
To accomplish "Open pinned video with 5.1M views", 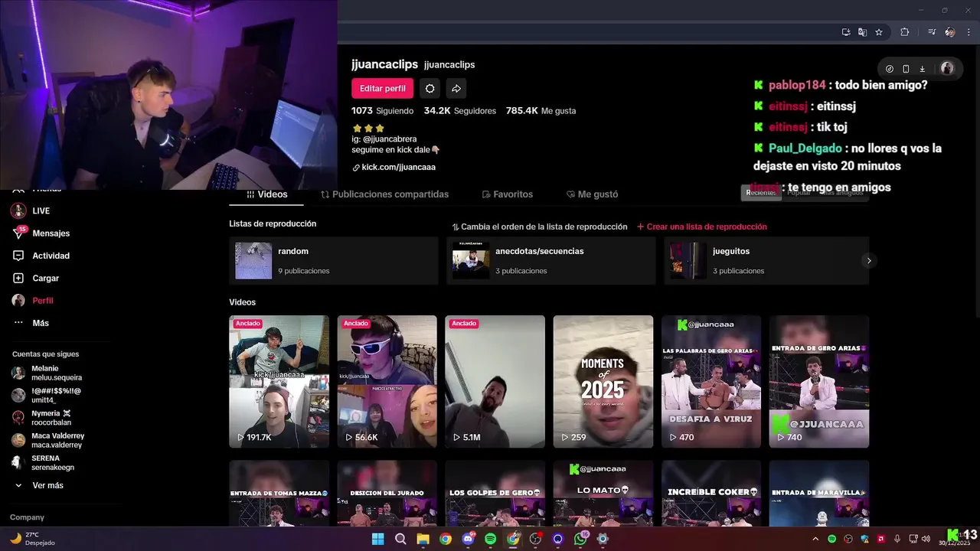I will point(495,382).
